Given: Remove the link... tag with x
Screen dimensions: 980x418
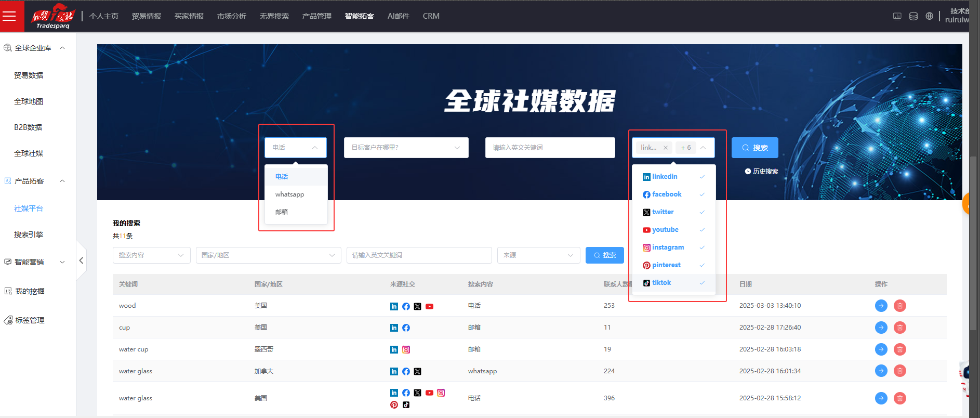Looking at the screenshot, I should coord(666,148).
